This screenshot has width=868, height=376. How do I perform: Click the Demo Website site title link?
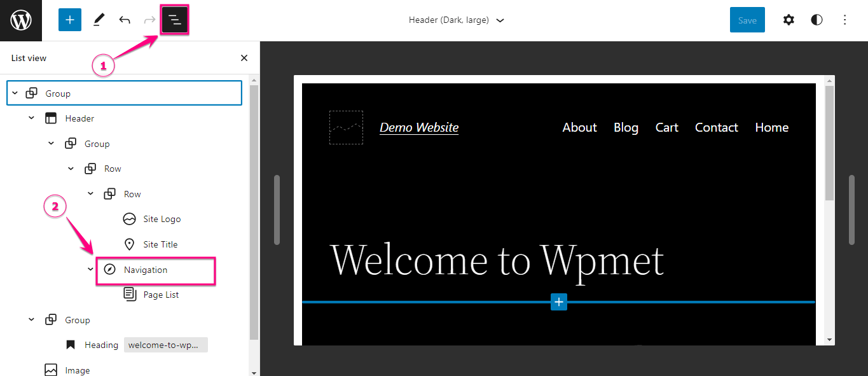419,127
